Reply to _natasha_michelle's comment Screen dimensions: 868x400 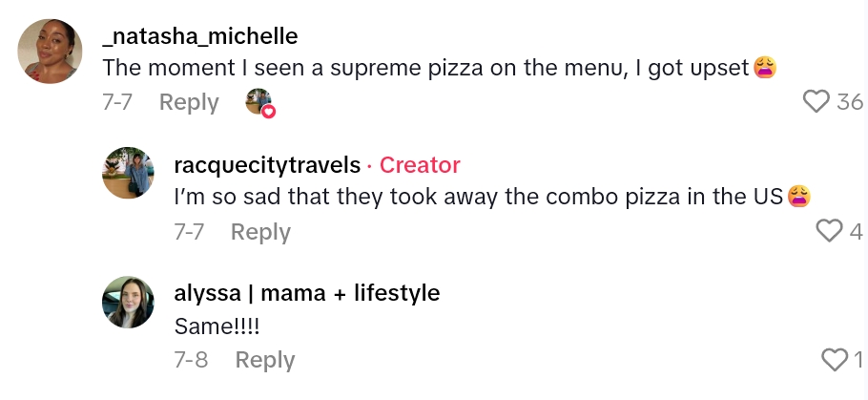189,102
